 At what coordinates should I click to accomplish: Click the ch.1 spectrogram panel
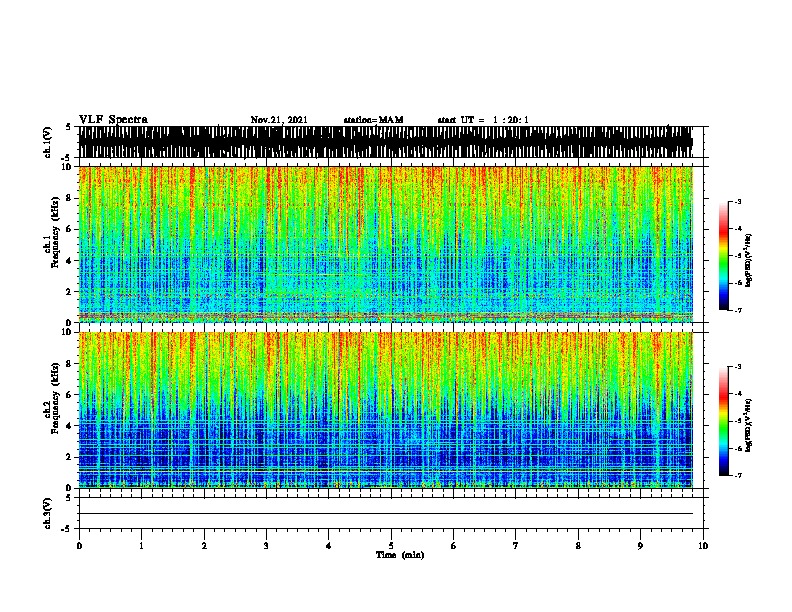[x=386, y=244]
